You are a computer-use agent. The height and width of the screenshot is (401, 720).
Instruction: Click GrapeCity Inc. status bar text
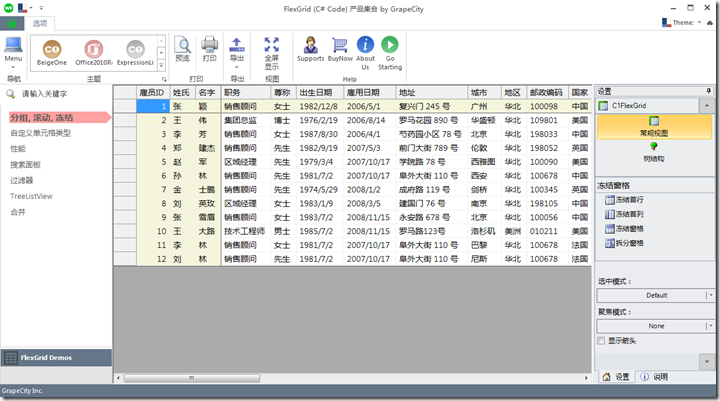point(22,391)
